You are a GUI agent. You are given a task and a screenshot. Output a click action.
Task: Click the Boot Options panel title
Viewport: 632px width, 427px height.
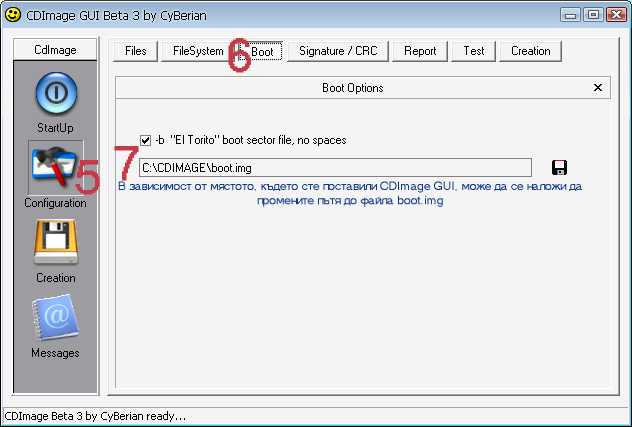click(353, 88)
